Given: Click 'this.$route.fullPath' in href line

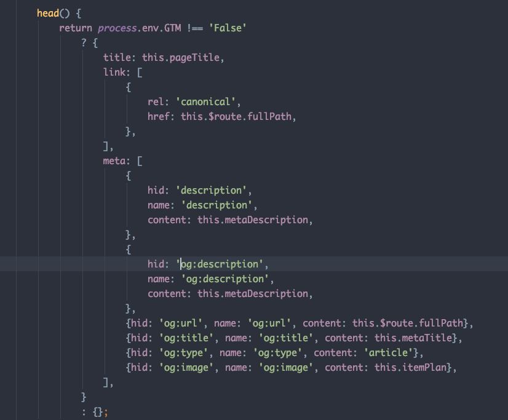Looking at the screenshot, I should [236, 117].
